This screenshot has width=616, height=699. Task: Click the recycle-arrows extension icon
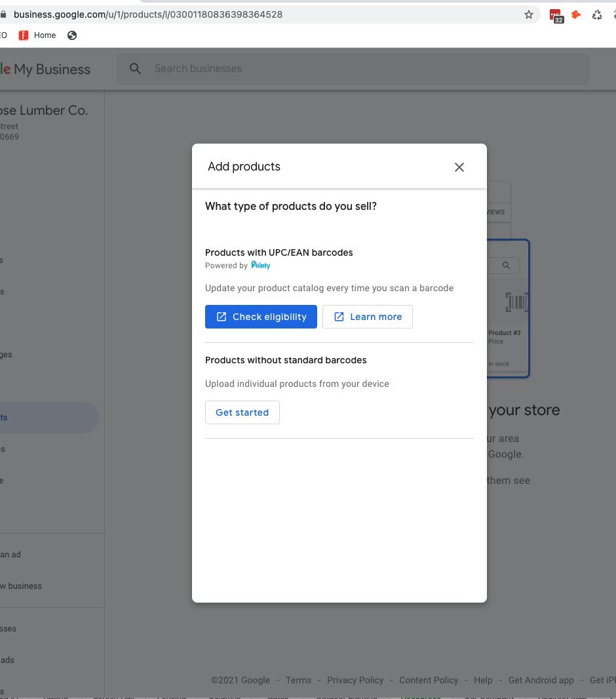pos(597,14)
